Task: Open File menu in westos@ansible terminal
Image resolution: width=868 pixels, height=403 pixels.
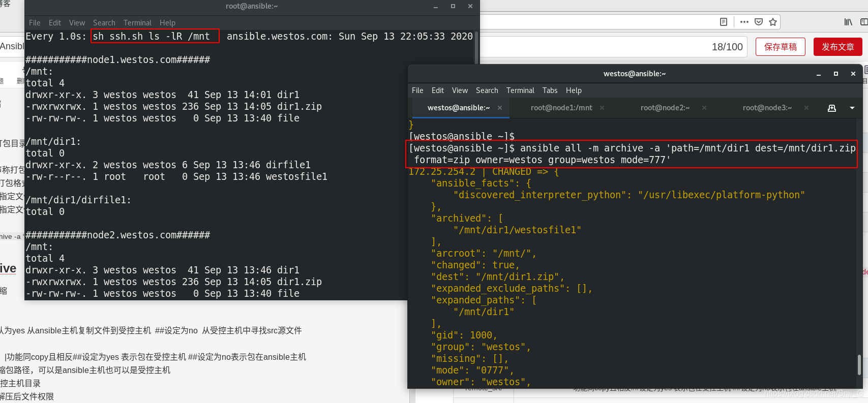Action: tap(417, 90)
